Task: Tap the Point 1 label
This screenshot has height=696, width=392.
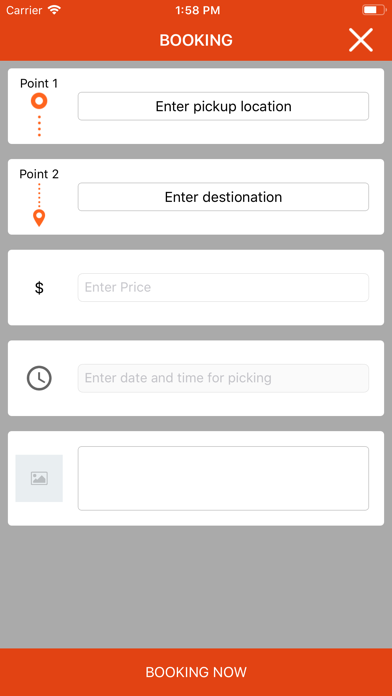Action: [x=39, y=83]
